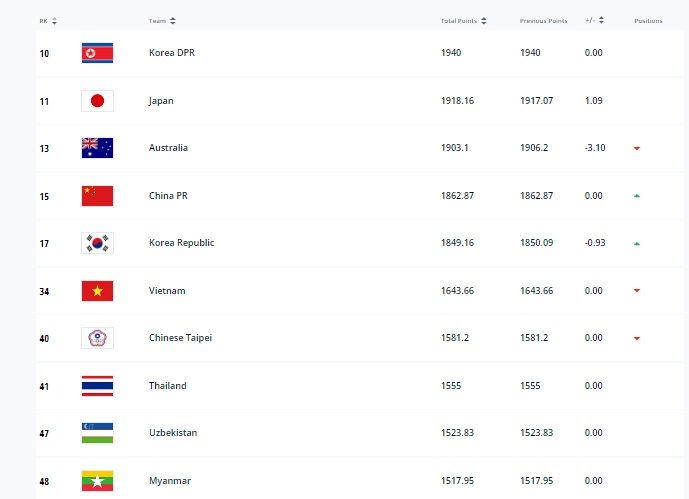Select the Previous Points column header

[x=542, y=21]
